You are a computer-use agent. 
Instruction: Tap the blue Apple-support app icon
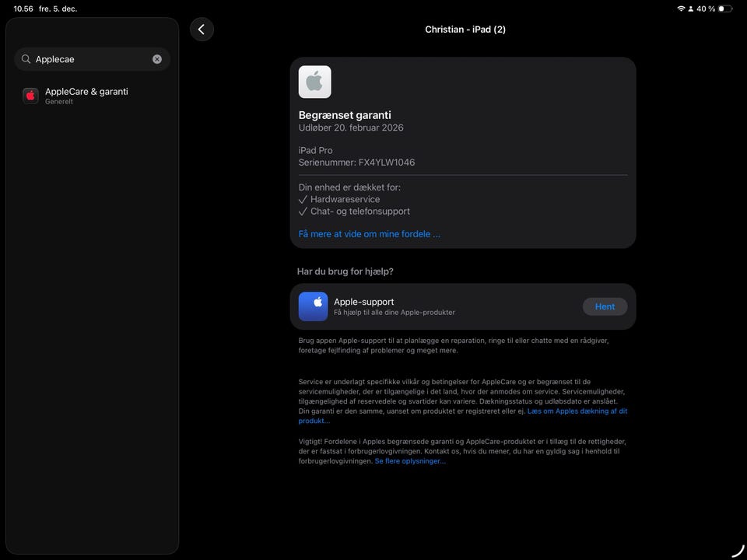[x=313, y=306]
